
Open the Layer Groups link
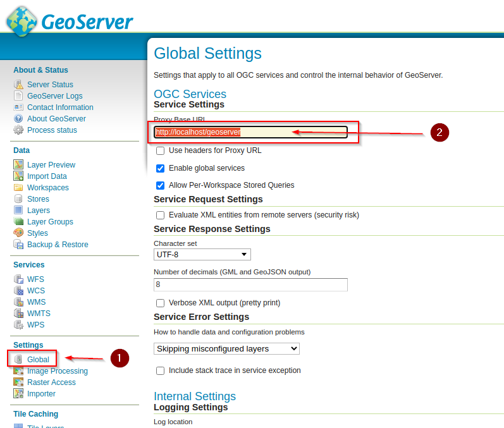coord(50,222)
